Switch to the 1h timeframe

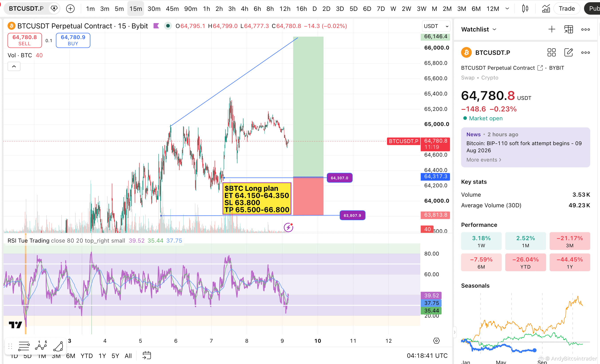[207, 9]
